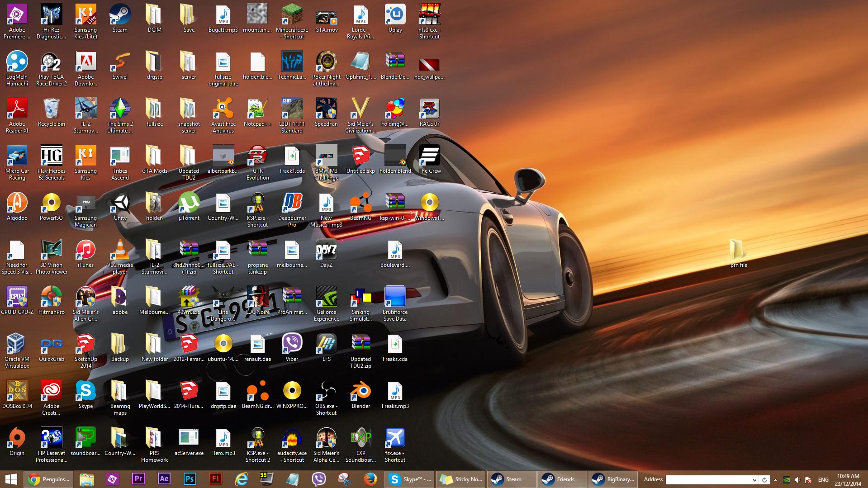Open the prn file folder
This screenshot has width=868, height=488.
click(738, 254)
